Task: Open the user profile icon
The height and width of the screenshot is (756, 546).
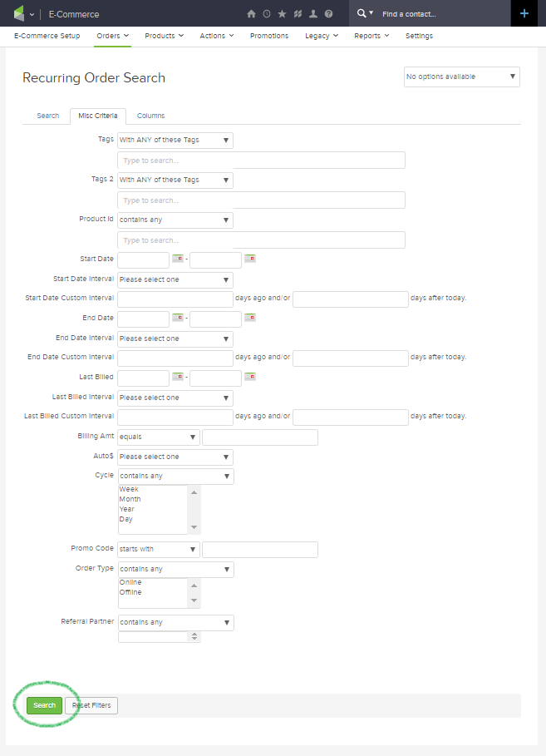Action: point(313,14)
